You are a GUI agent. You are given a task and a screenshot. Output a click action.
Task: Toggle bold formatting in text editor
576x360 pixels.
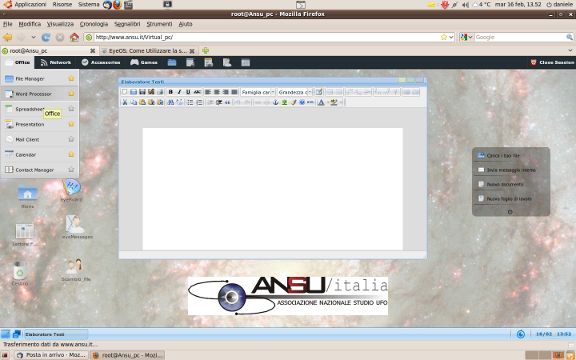point(170,92)
